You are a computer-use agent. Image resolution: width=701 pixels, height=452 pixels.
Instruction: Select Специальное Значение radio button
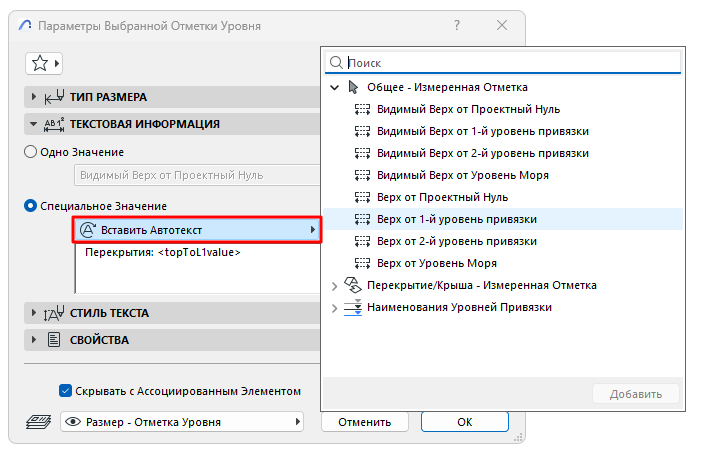coord(30,206)
